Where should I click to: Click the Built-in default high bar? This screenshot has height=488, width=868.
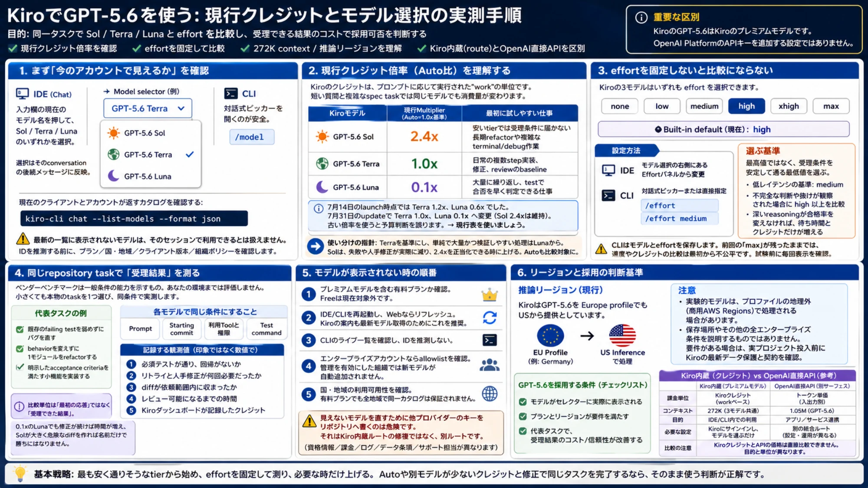pyautogui.click(x=723, y=129)
